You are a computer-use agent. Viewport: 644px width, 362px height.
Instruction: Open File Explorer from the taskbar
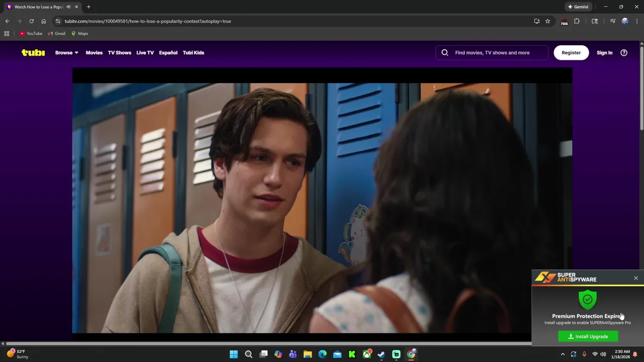coord(307,354)
